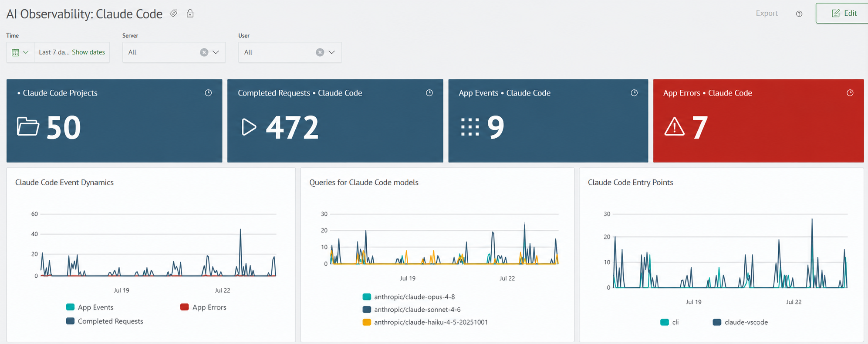Image resolution: width=868 pixels, height=344 pixels.
Task: Click the anthropic/claude-sonnet-4-6 legend label
Action: point(417,310)
